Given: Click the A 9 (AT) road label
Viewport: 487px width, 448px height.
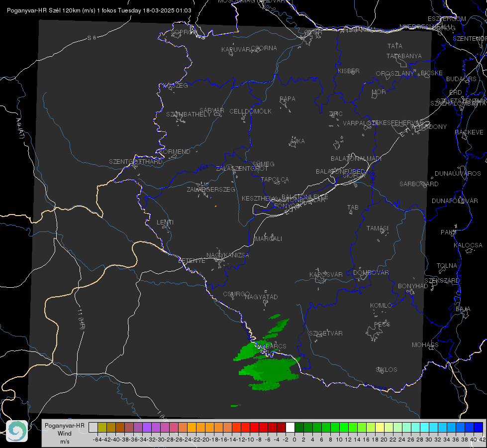Looking at the screenshot, I should pos(20,128).
